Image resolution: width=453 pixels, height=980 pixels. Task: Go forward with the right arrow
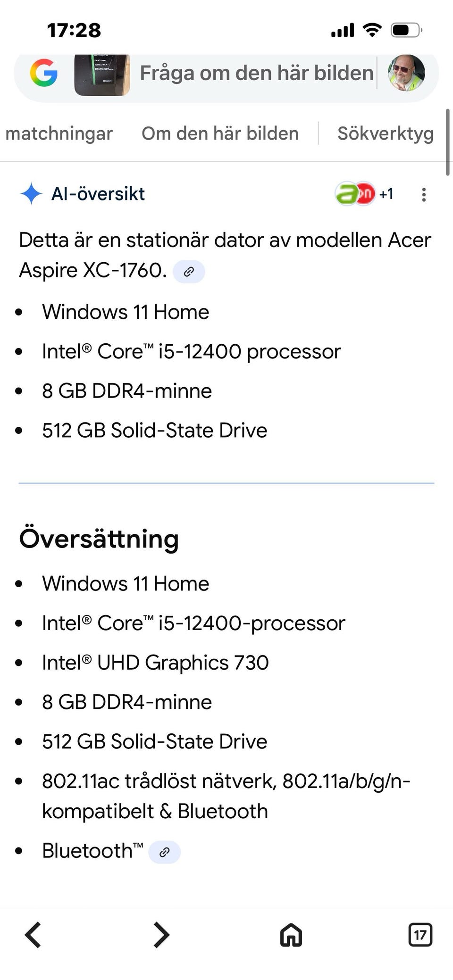point(161,935)
